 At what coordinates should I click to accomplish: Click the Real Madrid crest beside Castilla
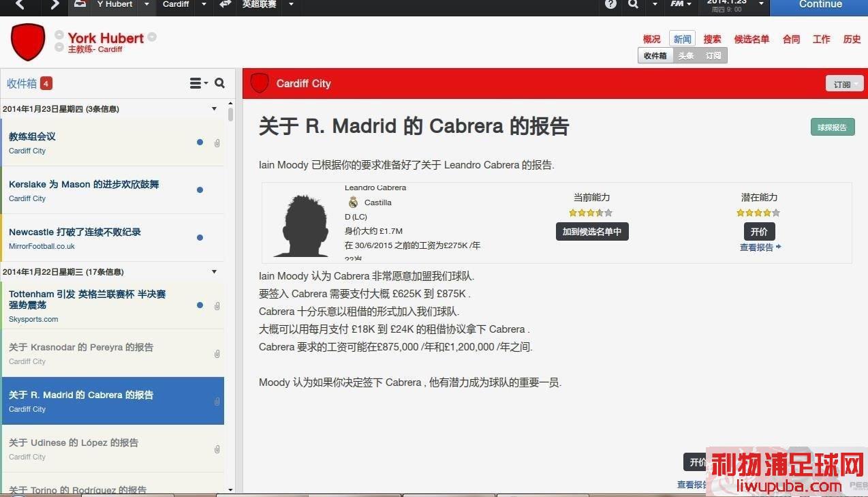point(353,202)
